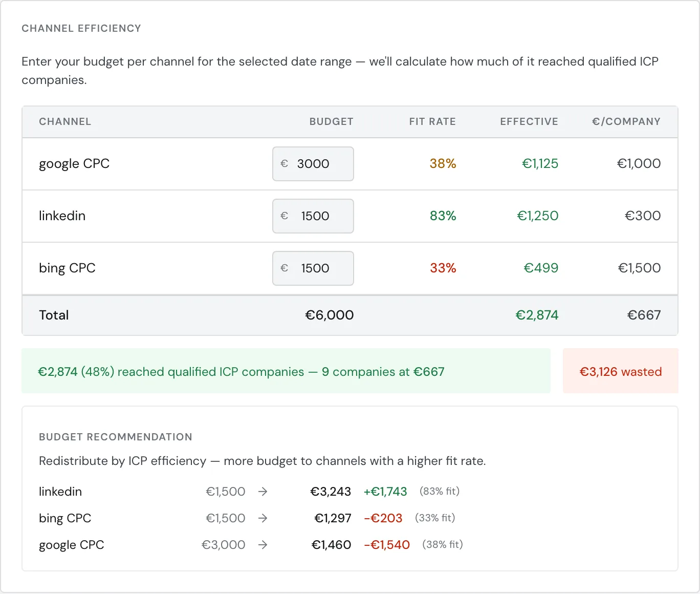Click the bing CPC budget input field
This screenshot has width=700, height=594.
coord(313,268)
